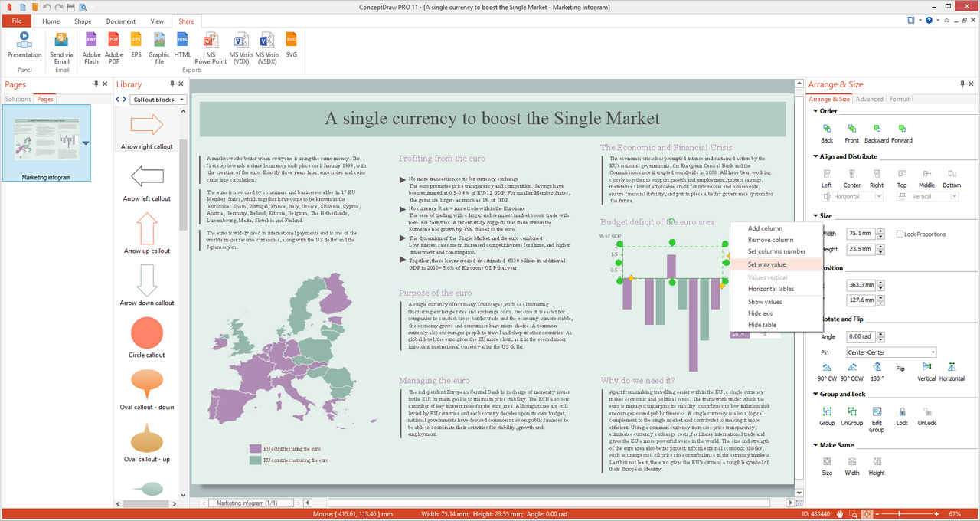This screenshot has height=521, width=980.
Task: Open the File menu
Action: click(17, 21)
